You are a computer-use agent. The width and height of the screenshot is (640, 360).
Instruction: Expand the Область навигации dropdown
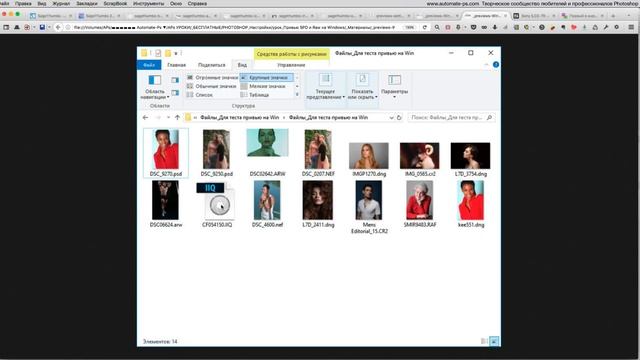point(168,97)
